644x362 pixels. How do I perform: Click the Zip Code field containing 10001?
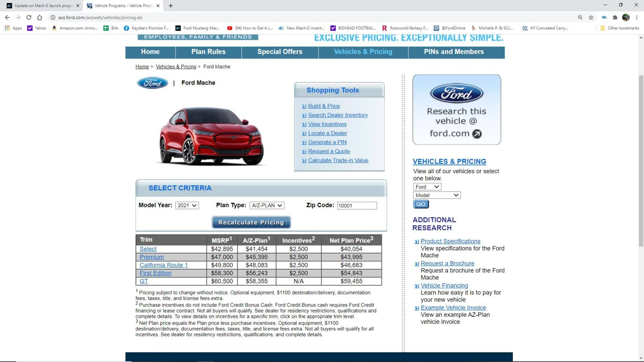[357, 206]
